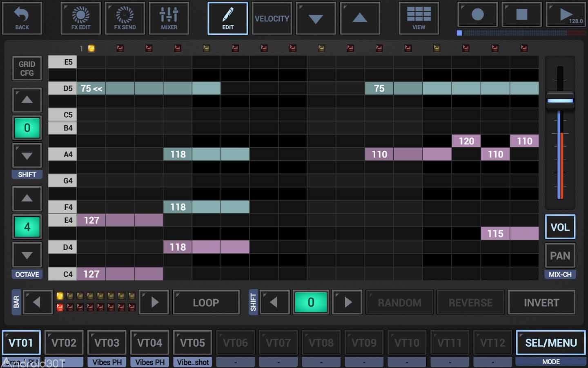The width and height of the screenshot is (588, 368).
Task: Select the PAN mixer channel mode
Action: pos(560,256)
